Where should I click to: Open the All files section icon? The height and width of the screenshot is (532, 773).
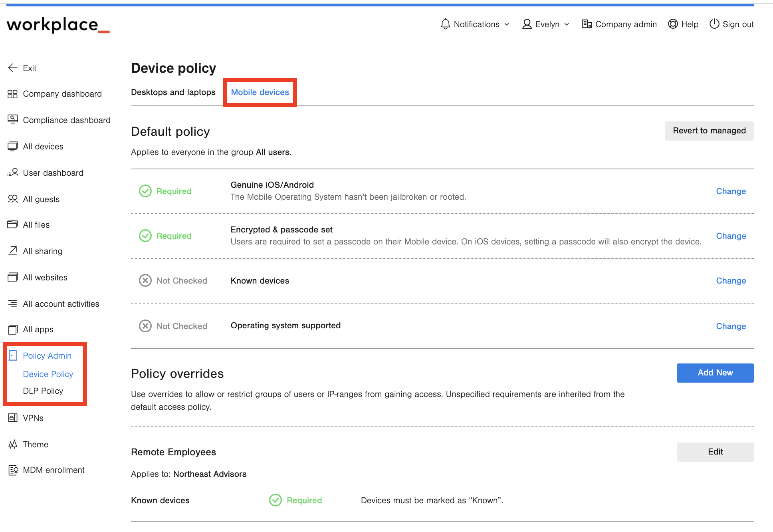[x=13, y=224]
